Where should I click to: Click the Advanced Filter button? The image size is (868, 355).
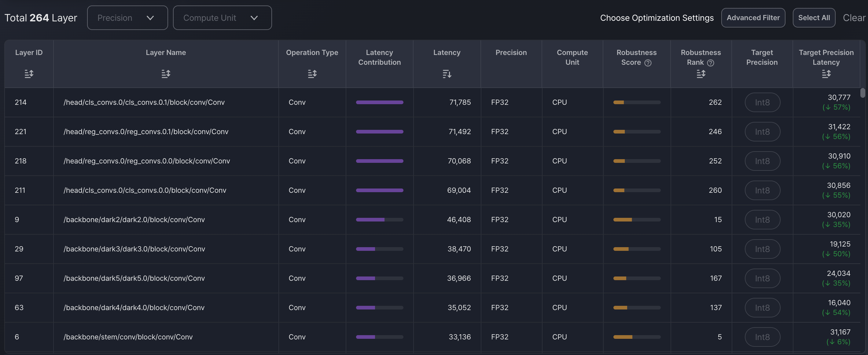coord(753,18)
